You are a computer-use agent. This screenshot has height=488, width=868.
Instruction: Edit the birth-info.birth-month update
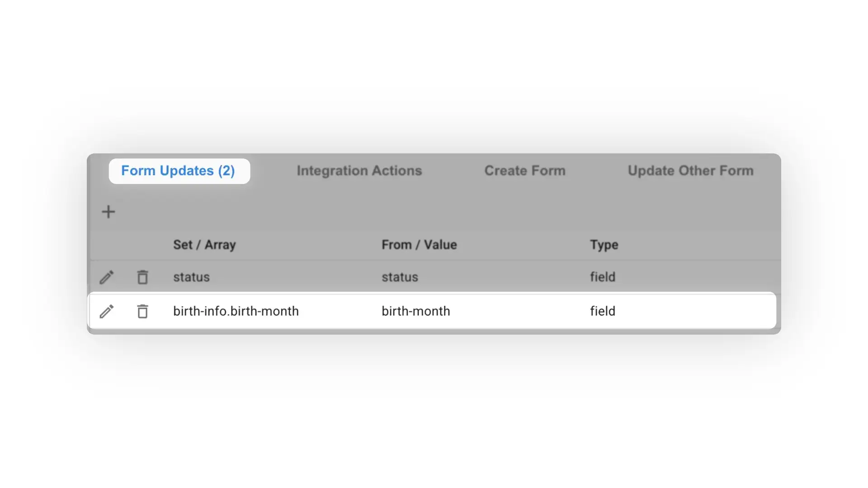[107, 311]
